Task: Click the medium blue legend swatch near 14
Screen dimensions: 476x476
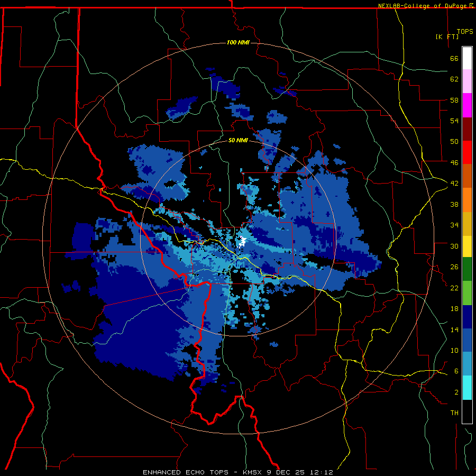Action: [467, 340]
